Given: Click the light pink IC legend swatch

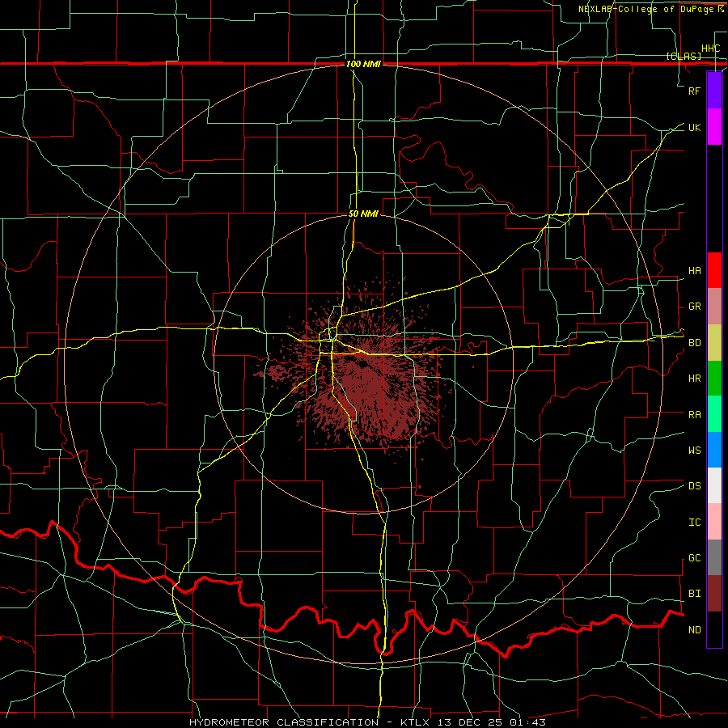Looking at the screenshot, I should 714,522.
